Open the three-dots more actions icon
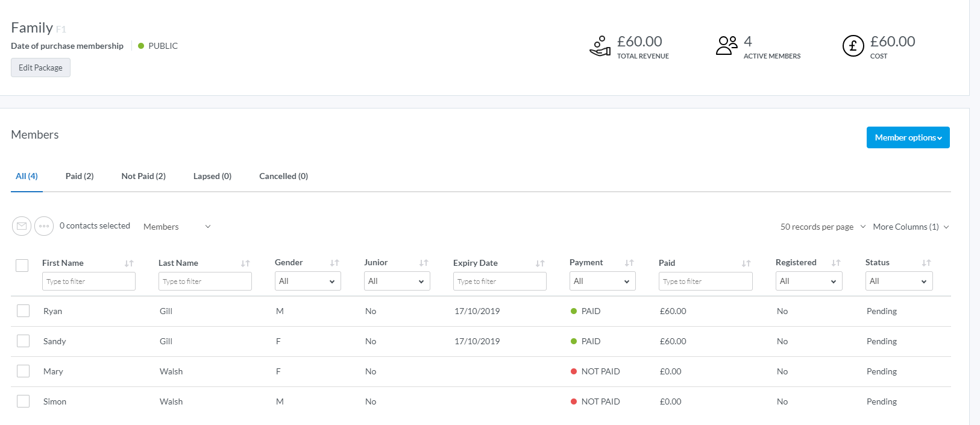The image size is (980, 425). 44,226
